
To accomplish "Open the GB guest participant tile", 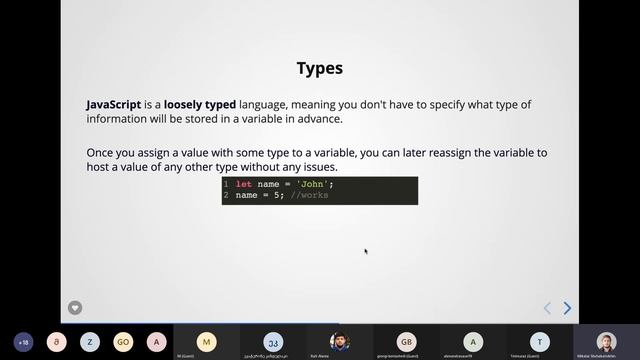I will pyautogui.click(x=407, y=342).
